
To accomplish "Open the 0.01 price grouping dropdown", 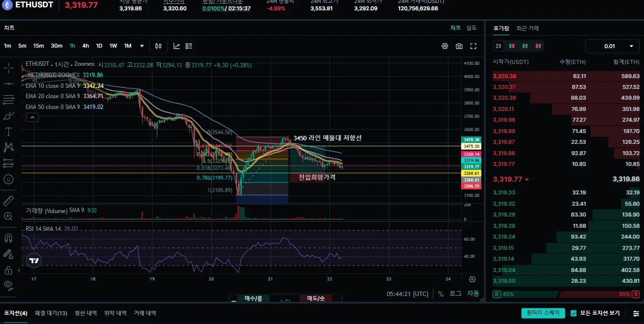I will pos(612,46).
